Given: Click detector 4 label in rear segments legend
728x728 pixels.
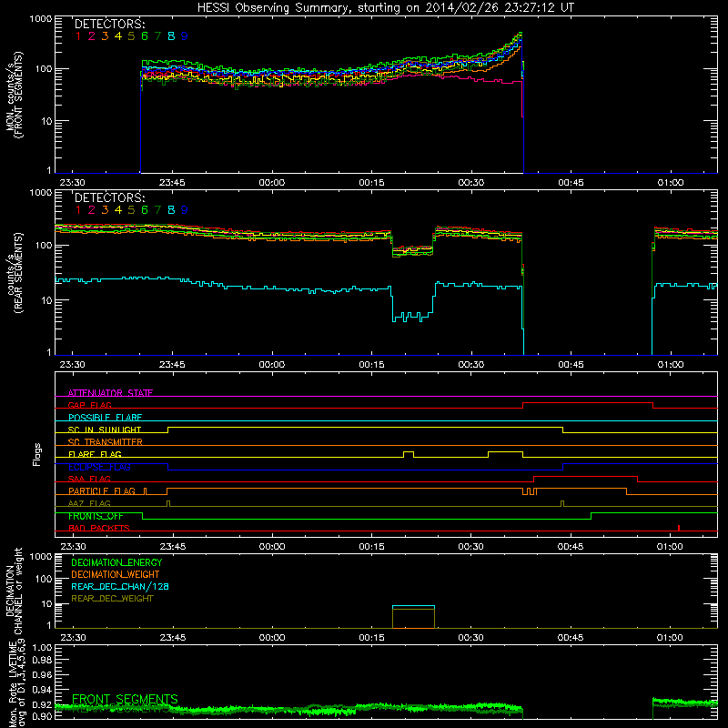Looking at the screenshot, I should click(x=118, y=210).
